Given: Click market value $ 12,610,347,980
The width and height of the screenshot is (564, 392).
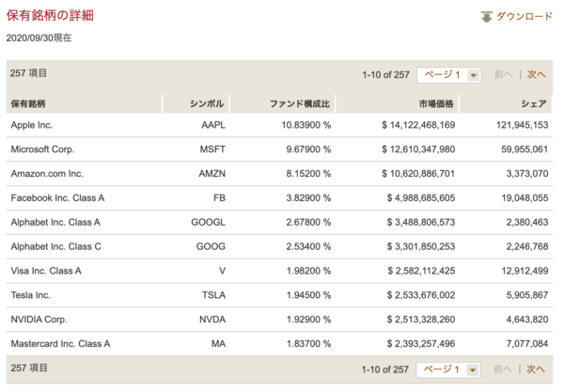Looking at the screenshot, I should click(x=418, y=149).
